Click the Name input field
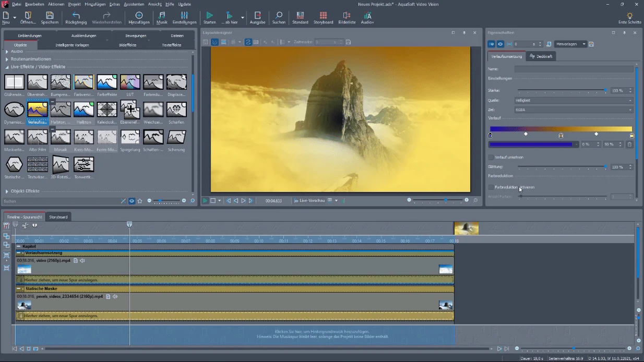 pos(574,69)
